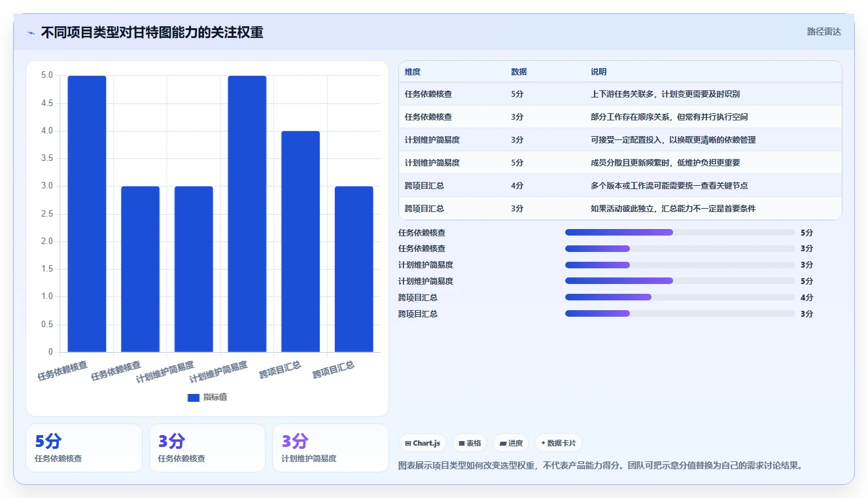Viewport: 868px width, 498px height.
Task: Click the 计划维护简易度 progress bar showing 5分
Action: tap(680, 281)
